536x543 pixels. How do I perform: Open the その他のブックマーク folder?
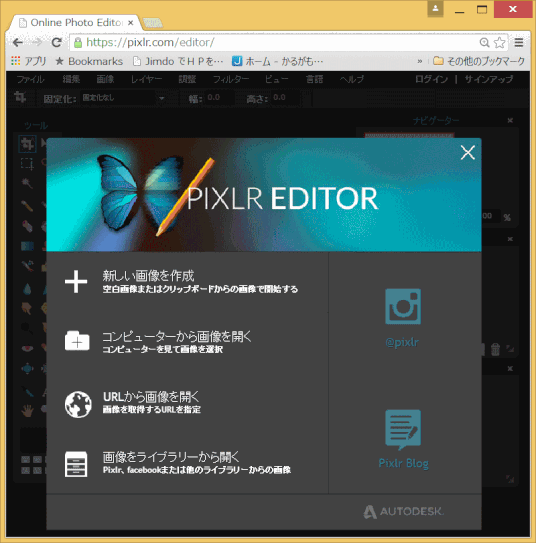coord(479,61)
